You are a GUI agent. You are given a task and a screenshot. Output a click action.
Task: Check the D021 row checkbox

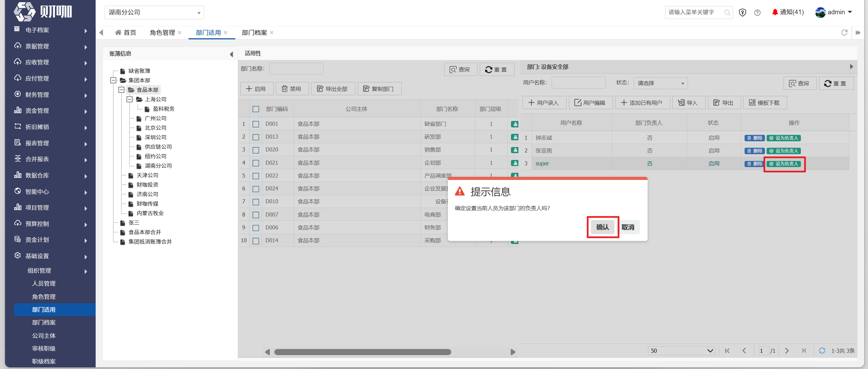point(256,163)
